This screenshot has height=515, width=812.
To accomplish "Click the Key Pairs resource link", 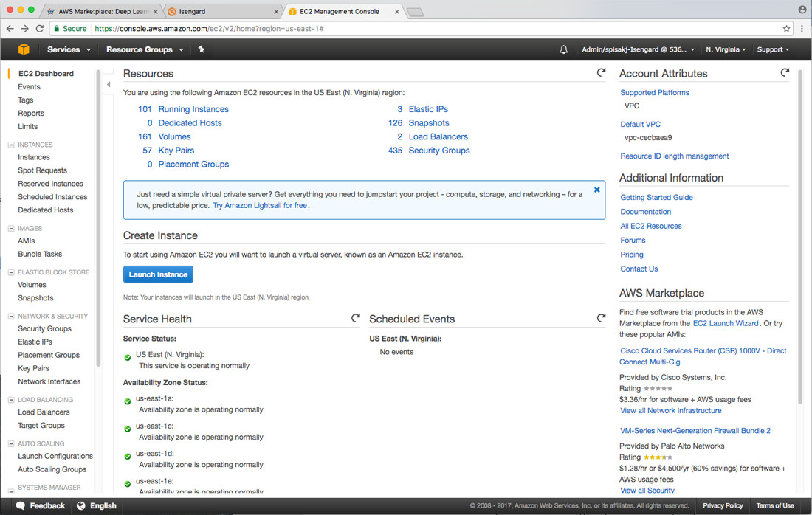I will point(176,151).
